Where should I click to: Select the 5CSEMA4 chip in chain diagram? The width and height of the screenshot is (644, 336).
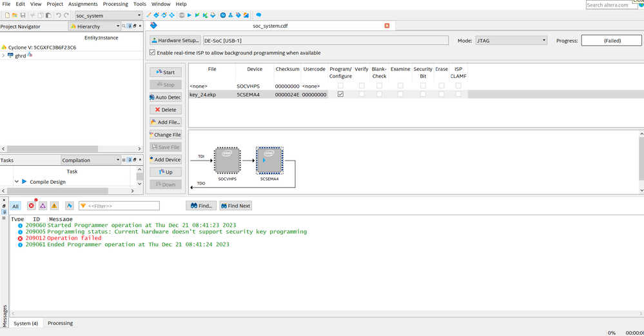tap(269, 160)
